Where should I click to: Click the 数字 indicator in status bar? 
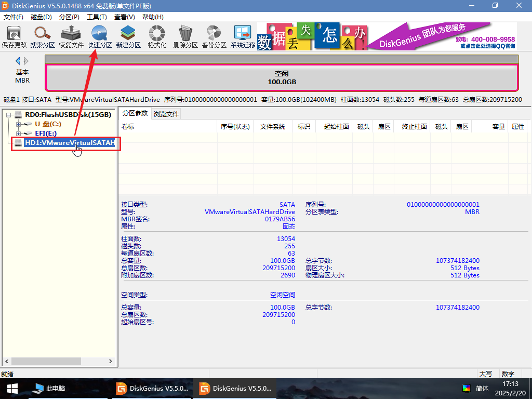508,374
